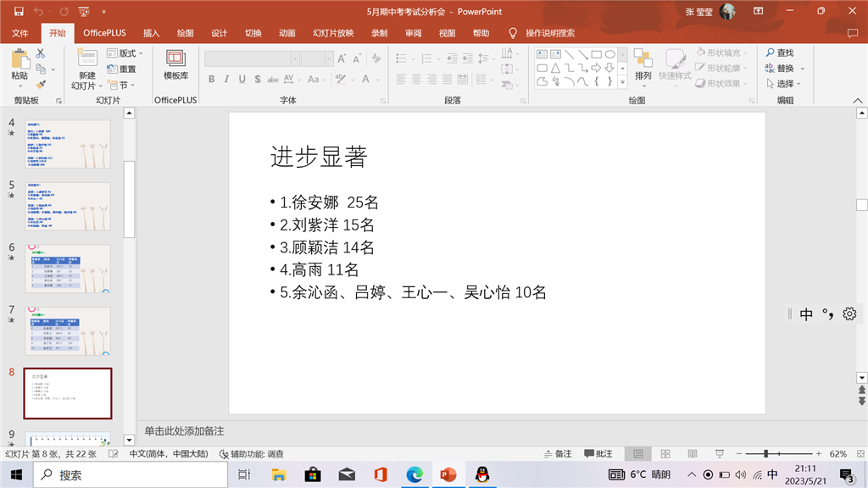Screen dimensions: 868x488
Task: Click the zoom slider in status bar
Action: (766, 454)
